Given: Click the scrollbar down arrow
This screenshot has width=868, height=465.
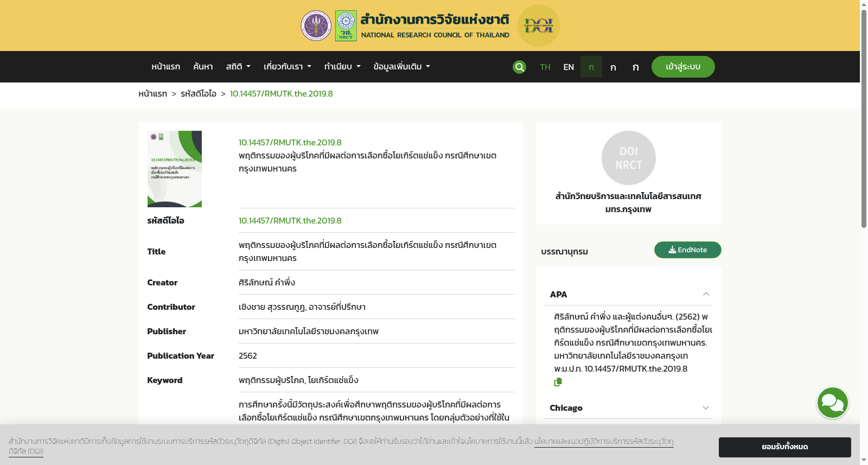Looking at the screenshot, I should click(x=864, y=460).
